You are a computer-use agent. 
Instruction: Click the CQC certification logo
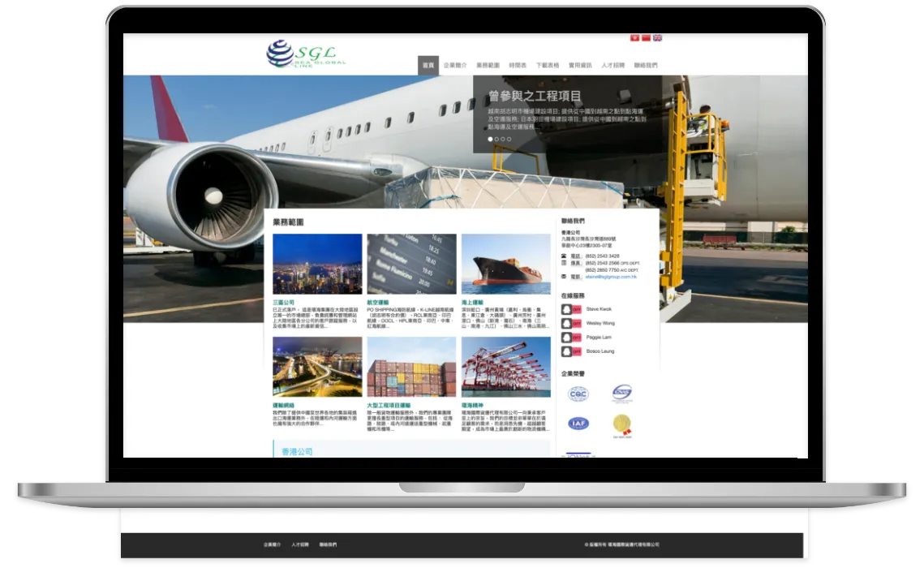click(578, 394)
